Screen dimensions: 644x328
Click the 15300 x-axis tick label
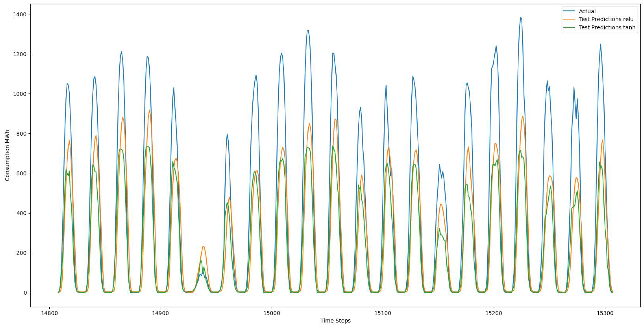[x=605, y=313]
